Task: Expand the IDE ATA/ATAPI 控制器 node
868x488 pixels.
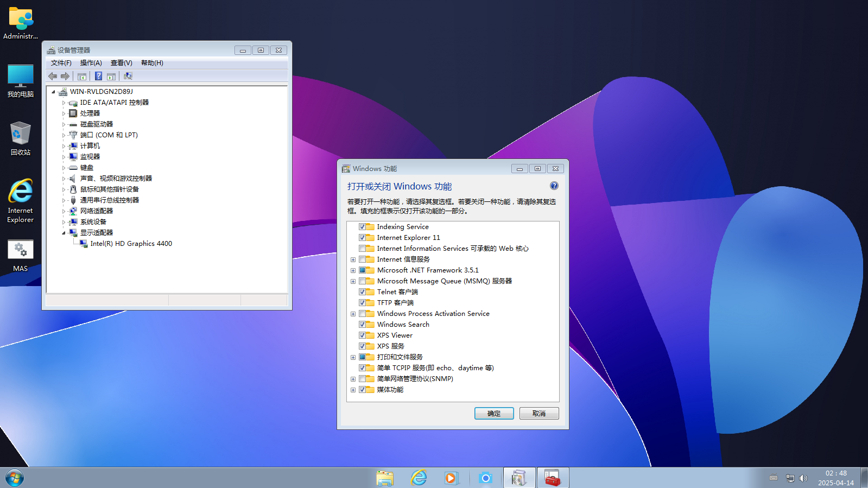Action: (64, 103)
